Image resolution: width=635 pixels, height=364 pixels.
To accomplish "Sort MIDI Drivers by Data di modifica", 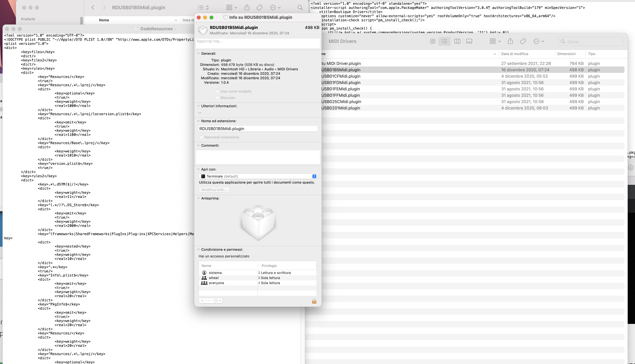I will pos(515,54).
